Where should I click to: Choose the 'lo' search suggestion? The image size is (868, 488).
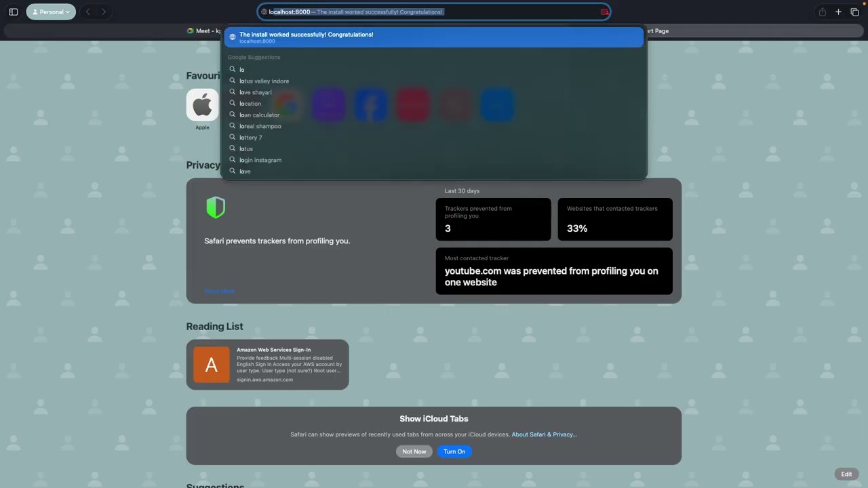click(x=434, y=69)
